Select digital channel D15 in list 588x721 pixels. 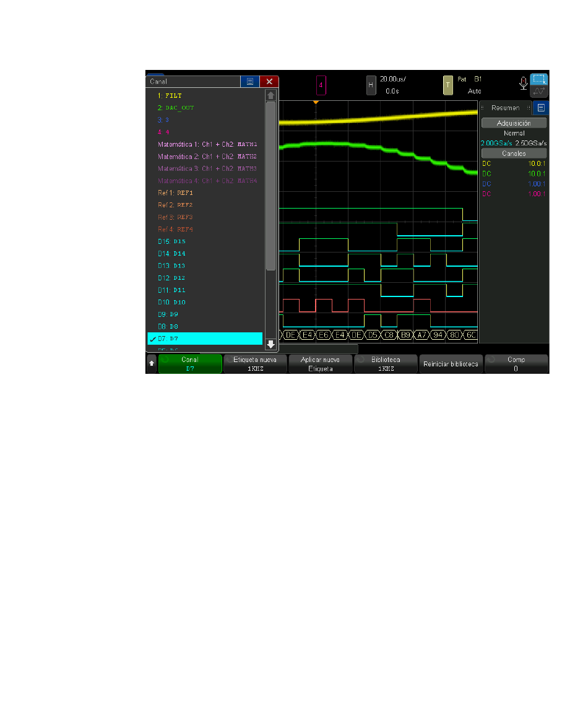[x=205, y=241]
